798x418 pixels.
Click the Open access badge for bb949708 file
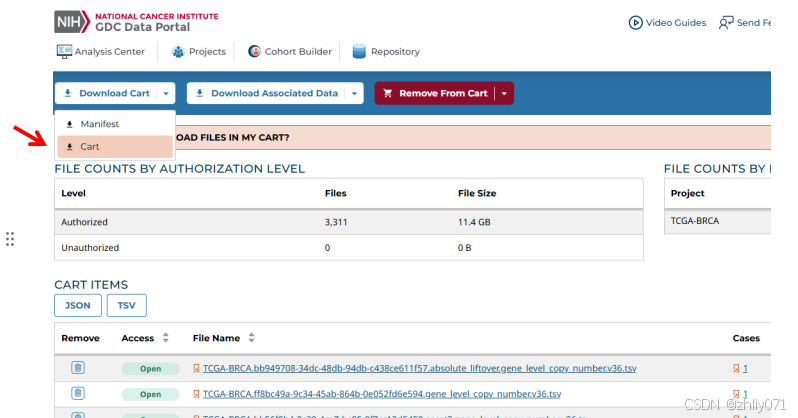coord(151,369)
